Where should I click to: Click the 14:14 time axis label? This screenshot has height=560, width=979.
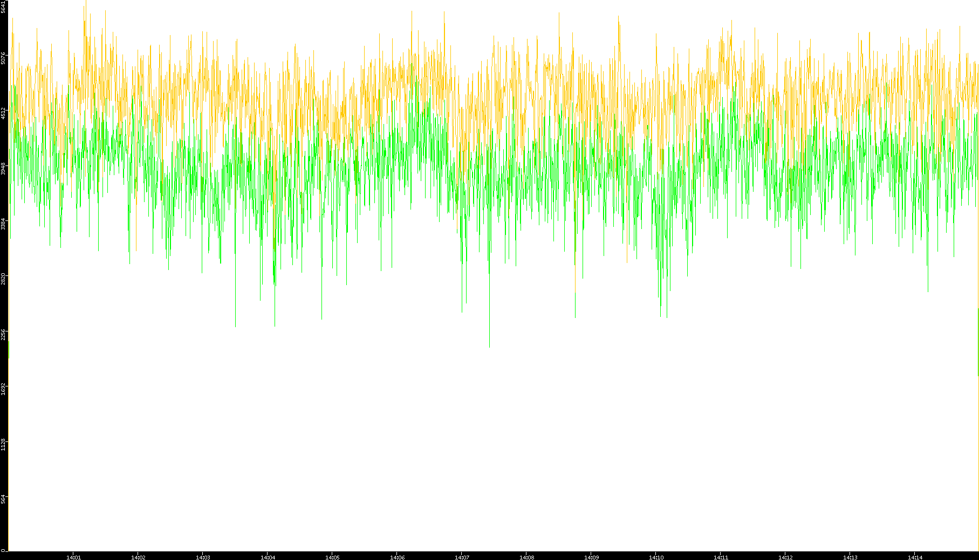(x=915, y=557)
